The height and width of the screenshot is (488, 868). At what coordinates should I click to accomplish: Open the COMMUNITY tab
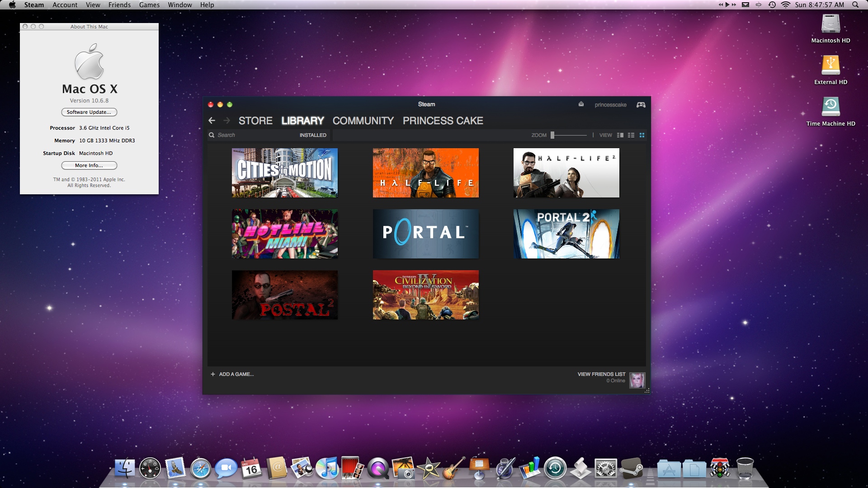tap(363, 121)
